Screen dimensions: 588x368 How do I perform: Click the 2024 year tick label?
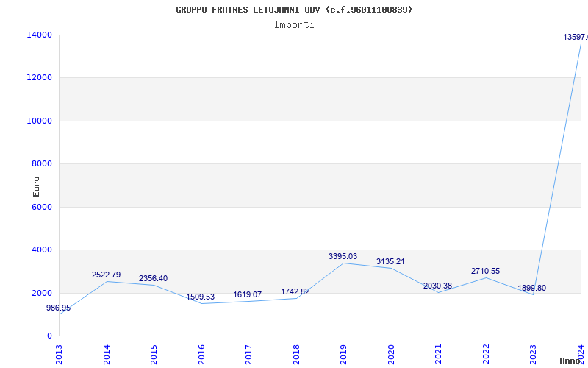click(581, 354)
